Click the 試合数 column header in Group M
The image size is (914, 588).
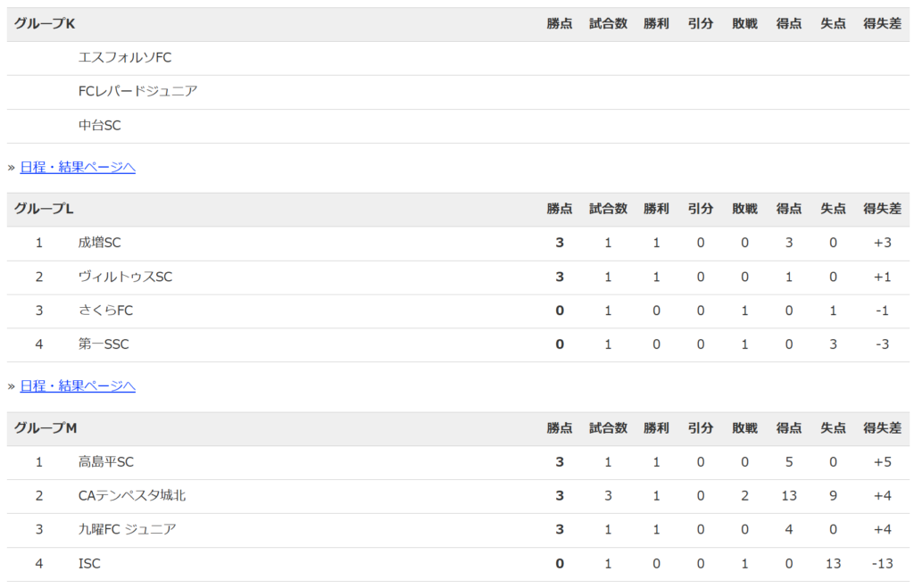click(x=608, y=428)
